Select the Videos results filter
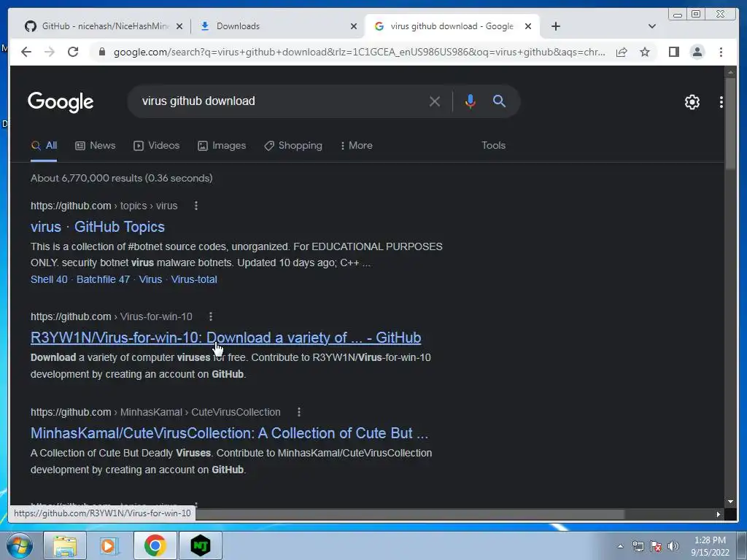 click(156, 146)
